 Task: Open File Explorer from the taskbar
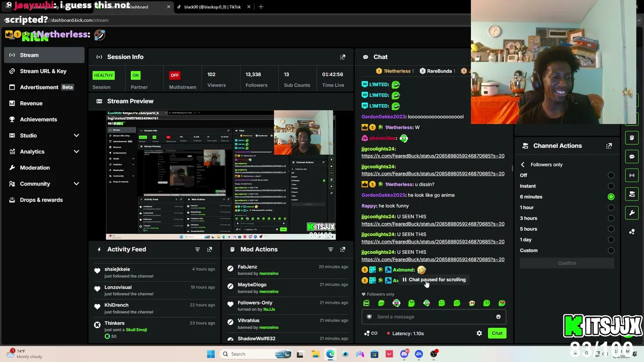[315, 354]
